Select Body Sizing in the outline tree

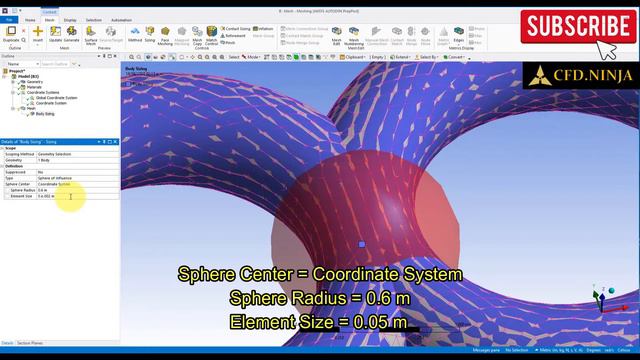click(x=44, y=114)
